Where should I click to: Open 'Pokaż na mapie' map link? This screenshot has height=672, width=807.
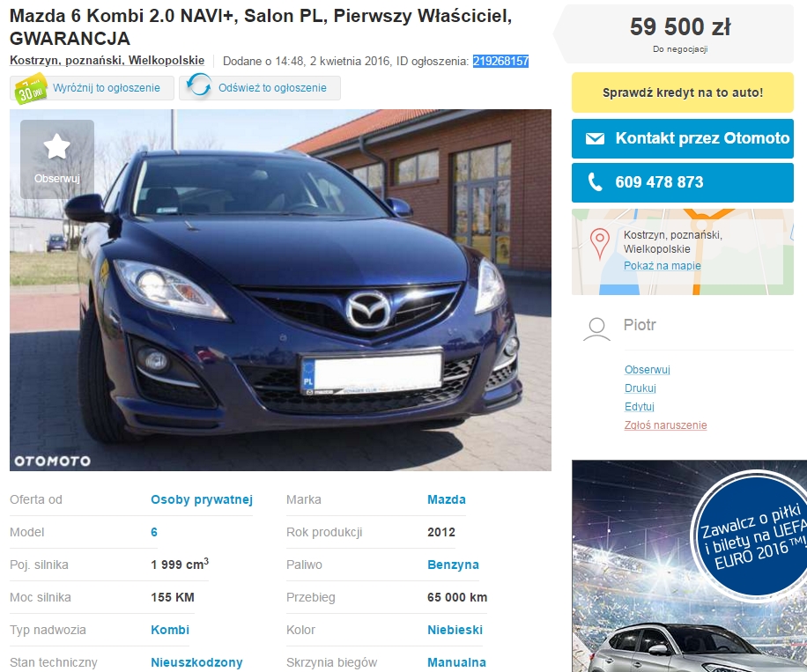coord(662,266)
